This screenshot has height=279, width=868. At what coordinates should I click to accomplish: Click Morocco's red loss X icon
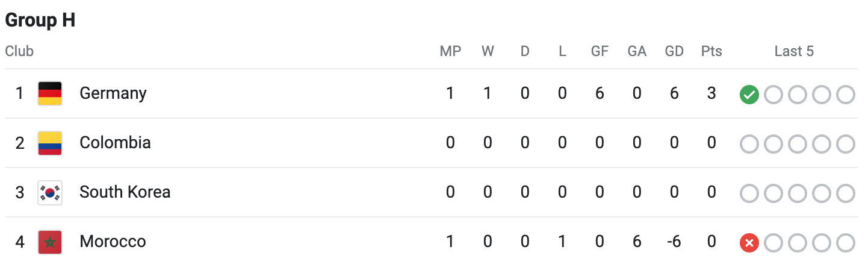coord(749,243)
